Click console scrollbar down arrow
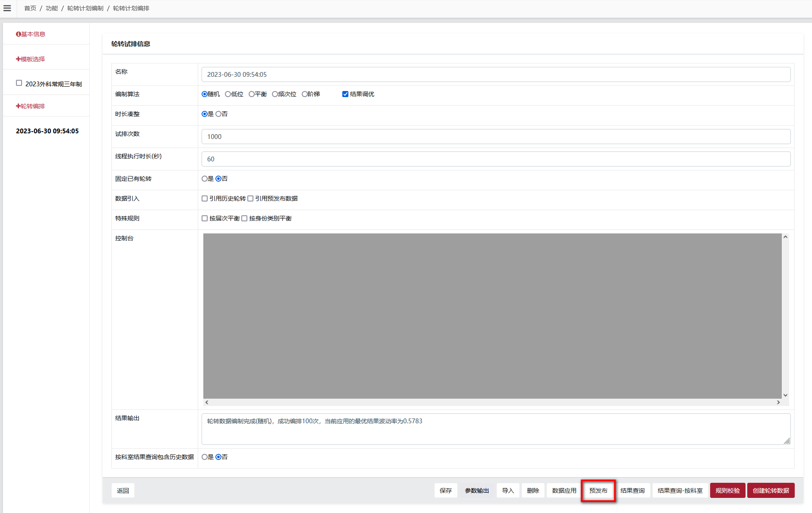This screenshot has height=513, width=812. [786, 395]
